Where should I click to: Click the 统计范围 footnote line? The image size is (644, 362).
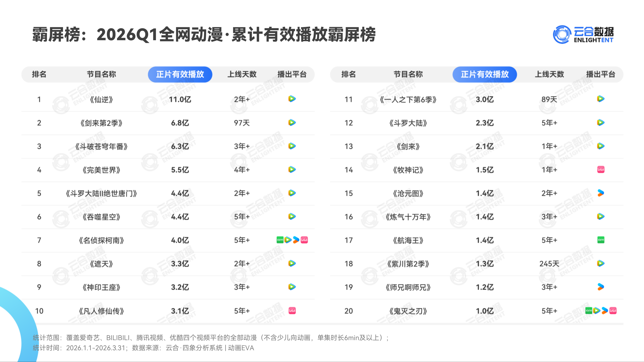coord(211,338)
